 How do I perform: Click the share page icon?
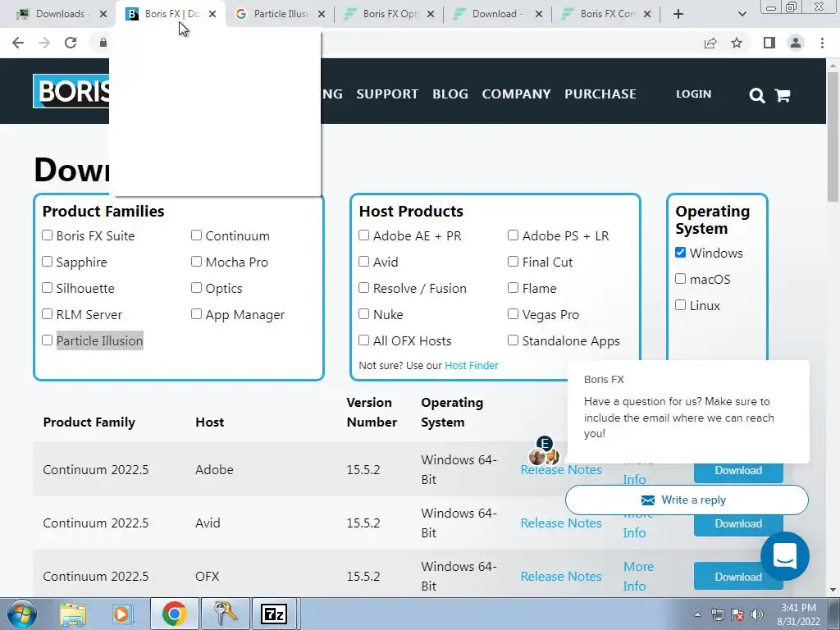[x=710, y=43]
